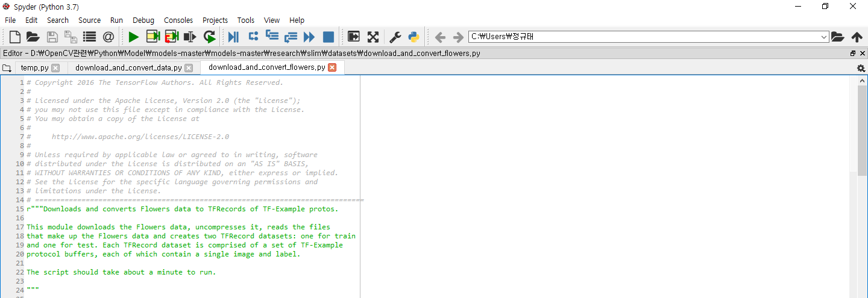Toggle fullscreen mode icon
The image size is (868, 298).
click(x=373, y=37)
